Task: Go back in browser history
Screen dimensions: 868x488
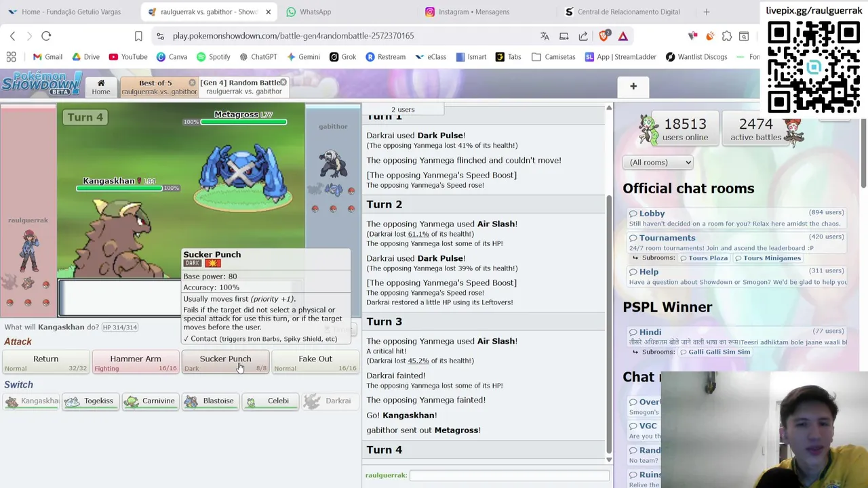Action: click(x=12, y=36)
